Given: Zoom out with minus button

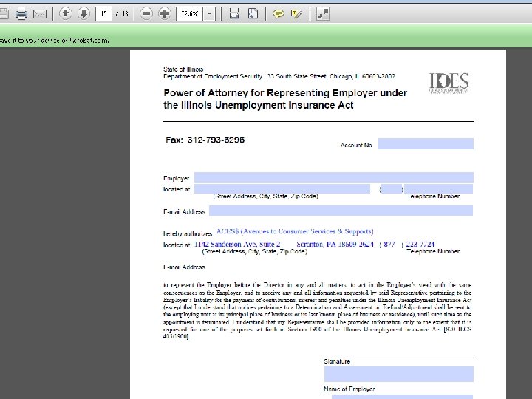Looking at the screenshot, I should tap(146, 13).
